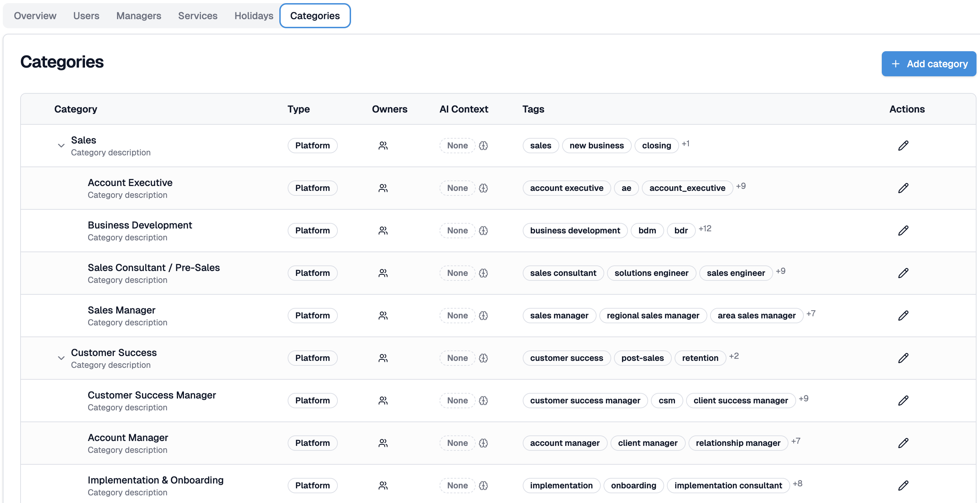This screenshot has width=980, height=503.
Task: Edit the Account Executive category row
Action: [903, 188]
